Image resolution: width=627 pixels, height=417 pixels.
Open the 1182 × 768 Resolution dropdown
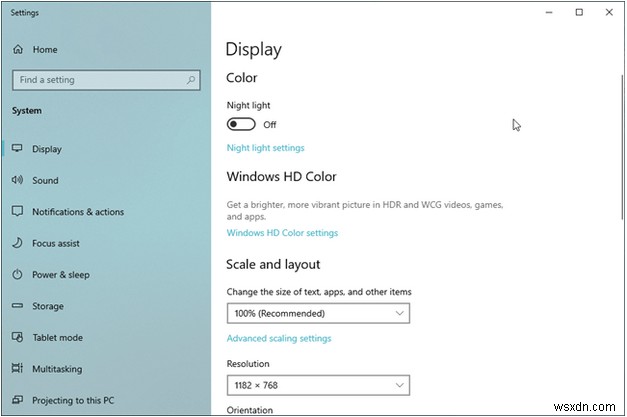[318, 385]
